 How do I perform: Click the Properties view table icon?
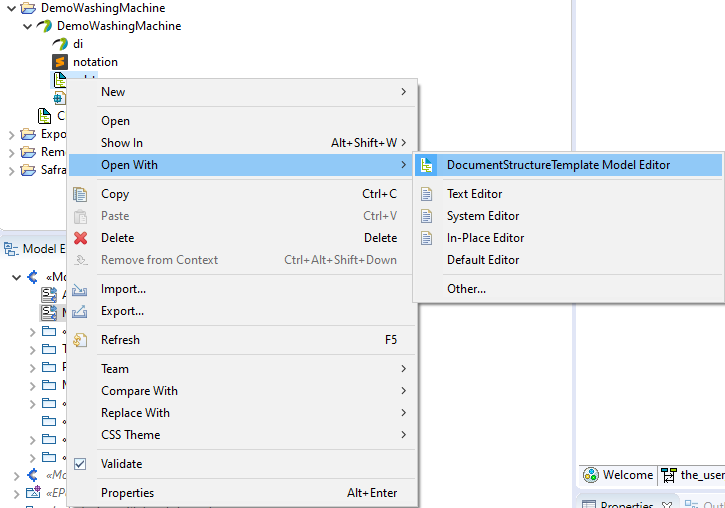pyautogui.click(x=588, y=504)
